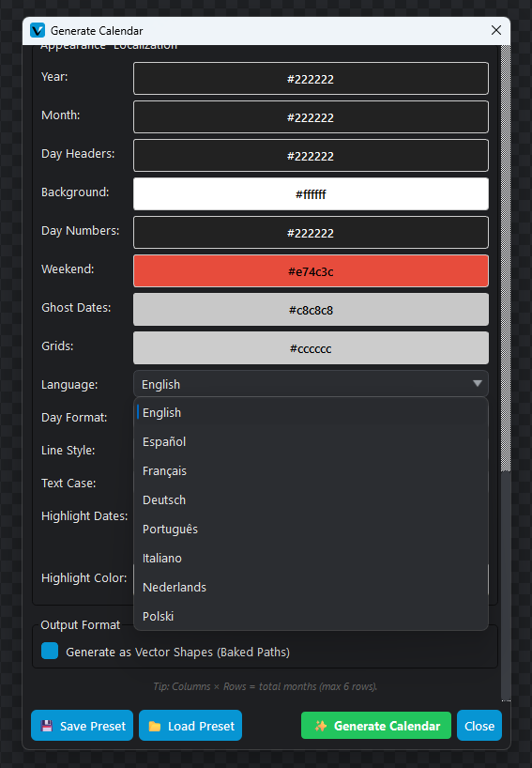Image resolution: width=532 pixels, height=768 pixels.
Task: Click the Line Style label
Action: click(68, 451)
